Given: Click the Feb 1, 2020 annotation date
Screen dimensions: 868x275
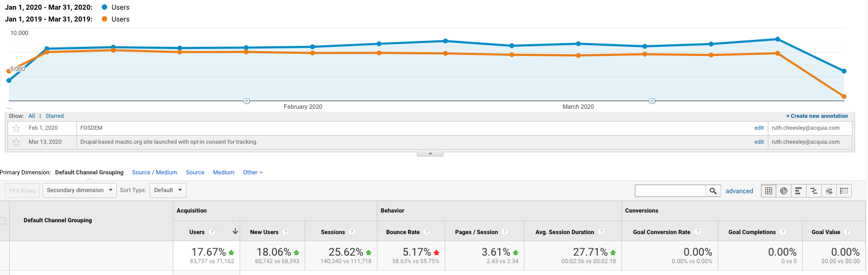Looking at the screenshot, I should (x=43, y=128).
